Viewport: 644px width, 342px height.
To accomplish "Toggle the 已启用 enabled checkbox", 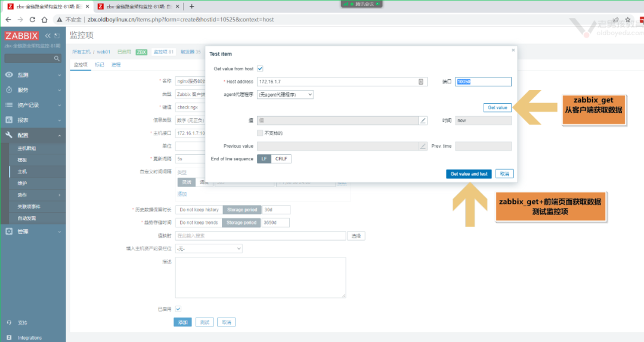I will 178,309.
